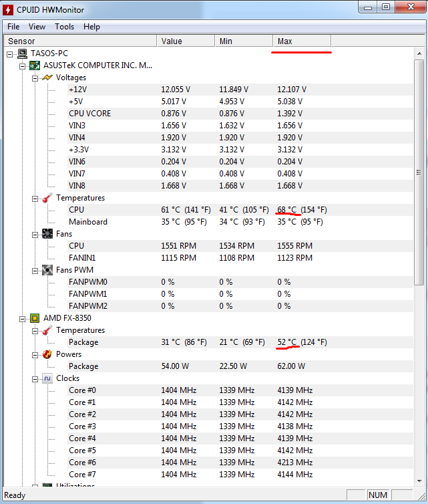Select the Core #0 clock row
Screen dimensions: 428x504
tap(240, 390)
